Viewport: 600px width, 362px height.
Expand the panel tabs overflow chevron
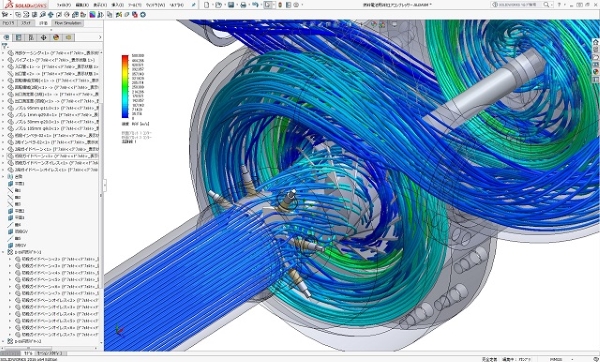[x=100, y=38]
